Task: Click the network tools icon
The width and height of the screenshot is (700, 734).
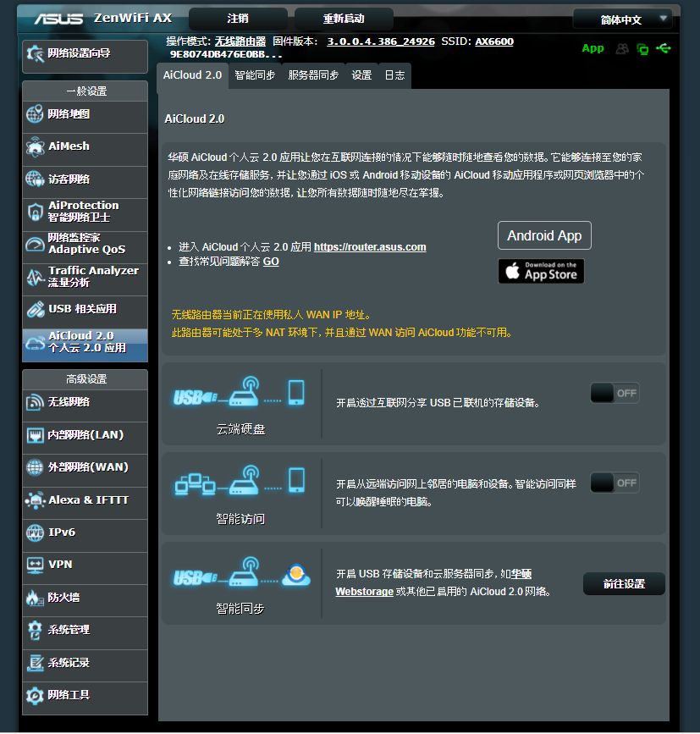Action: point(35,695)
